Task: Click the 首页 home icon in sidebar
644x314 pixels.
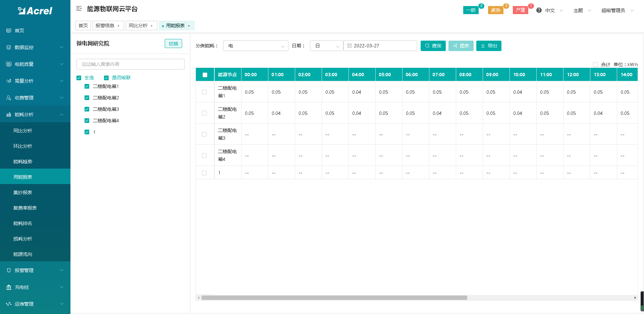Action: click(9, 31)
